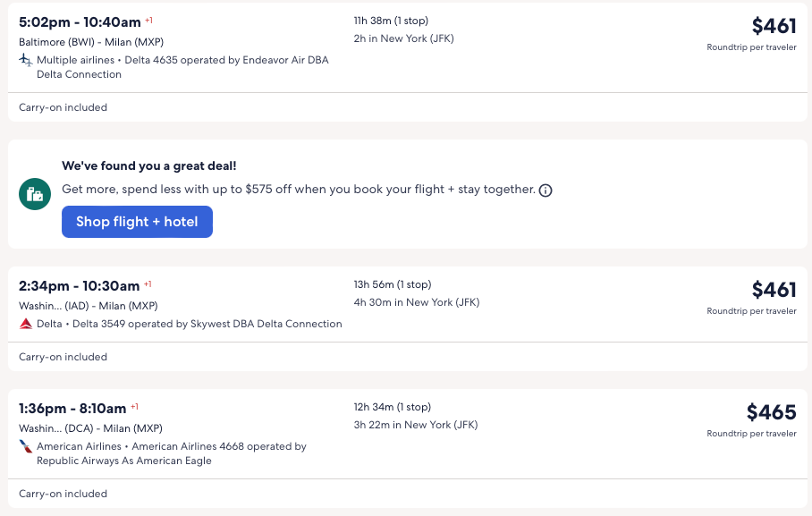Click the Delta logo on the IAD flight
This screenshot has height=516, width=812.
click(26, 324)
